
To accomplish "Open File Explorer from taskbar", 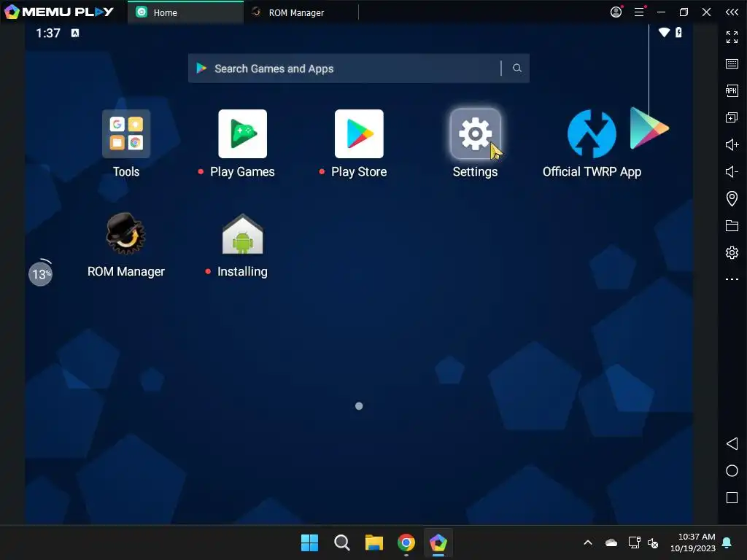I will (x=374, y=542).
